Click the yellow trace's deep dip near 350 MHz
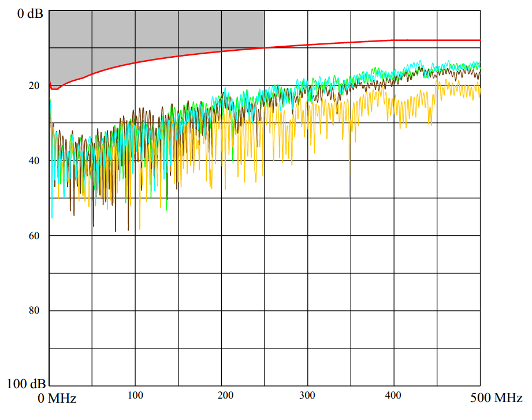Image resolution: width=532 pixels, height=420 pixels. tap(349, 190)
